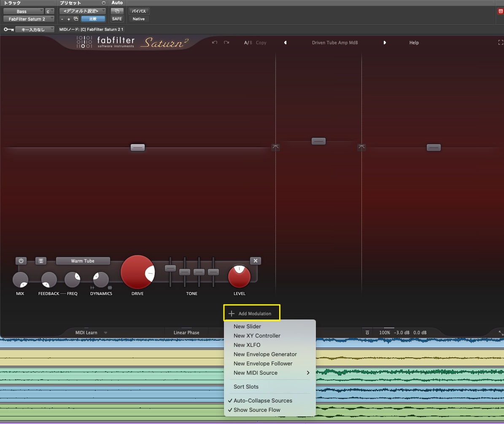
Task: Choose New Envelope Follower
Action: (263, 363)
